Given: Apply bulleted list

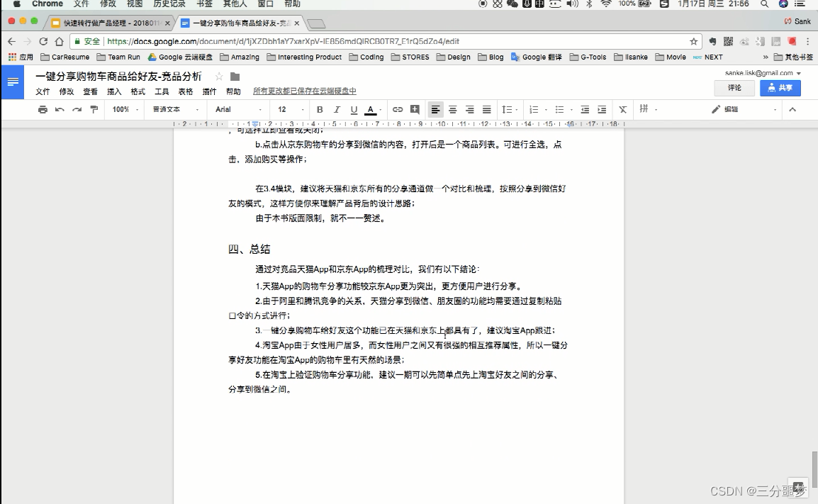Looking at the screenshot, I should point(559,110).
